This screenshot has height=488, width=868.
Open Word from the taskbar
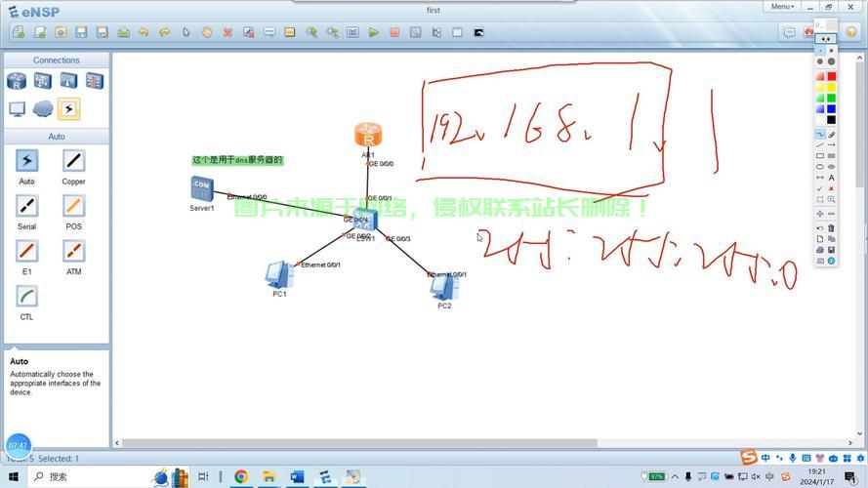pyautogui.click(x=297, y=476)
